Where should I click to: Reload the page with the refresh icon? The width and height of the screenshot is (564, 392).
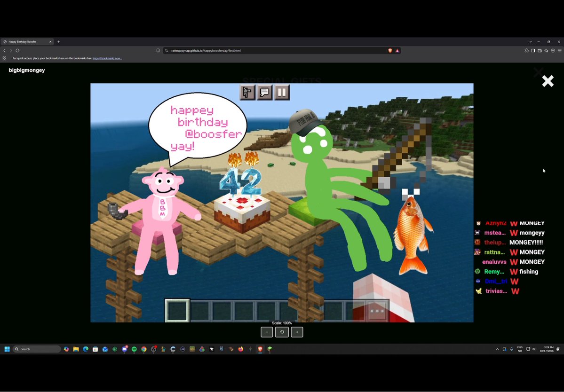click(x=17, y=51)
